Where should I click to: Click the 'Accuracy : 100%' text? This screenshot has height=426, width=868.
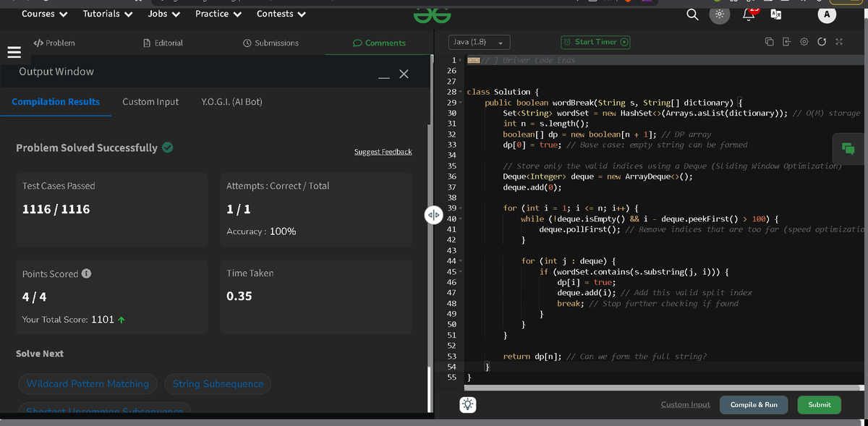[x=261, y=231]
